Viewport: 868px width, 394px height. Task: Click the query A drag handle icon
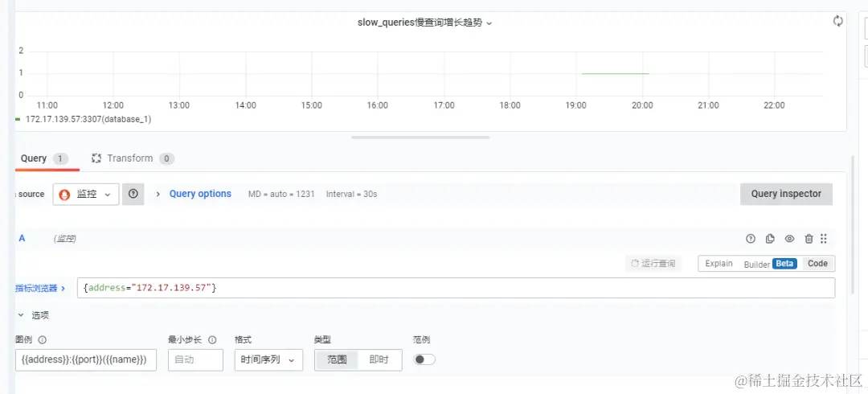pyautogui.click(x=824, y=239)
